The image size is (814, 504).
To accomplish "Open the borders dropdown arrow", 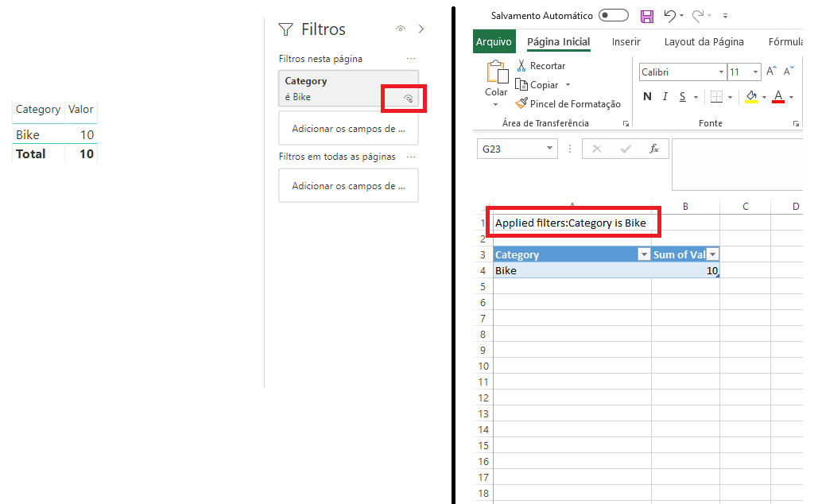I will (730, 97).
